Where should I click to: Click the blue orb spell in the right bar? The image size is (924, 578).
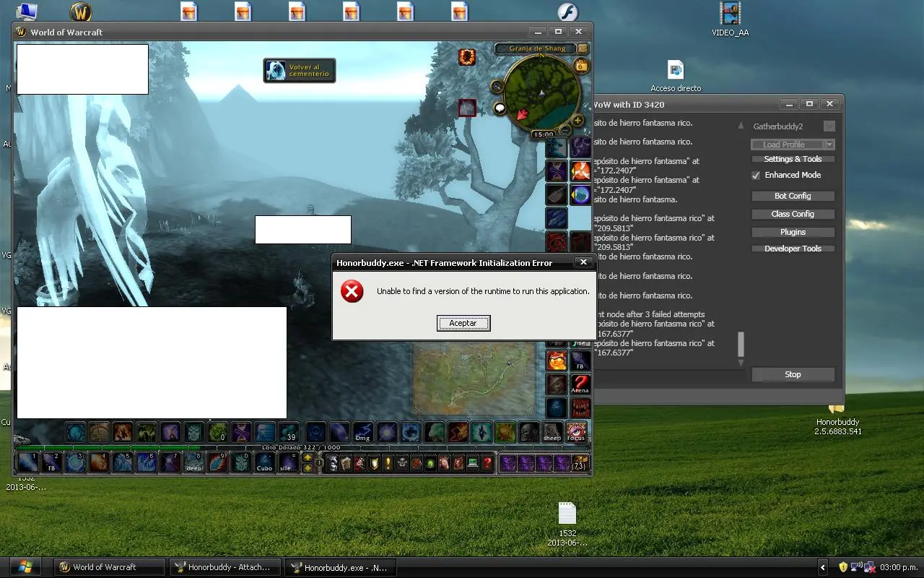[x=580, y=195]
